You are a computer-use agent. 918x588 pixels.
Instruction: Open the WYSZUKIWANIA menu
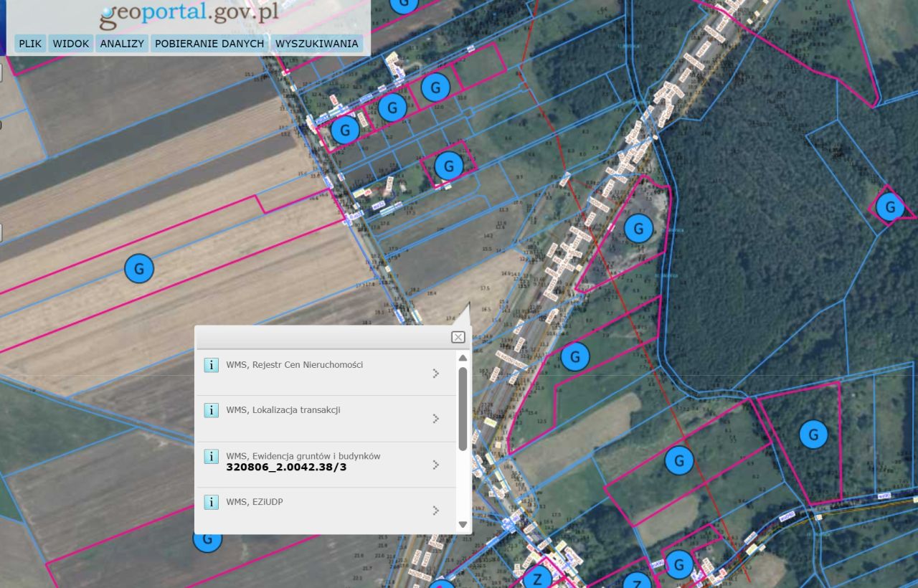tap(316, 44)
